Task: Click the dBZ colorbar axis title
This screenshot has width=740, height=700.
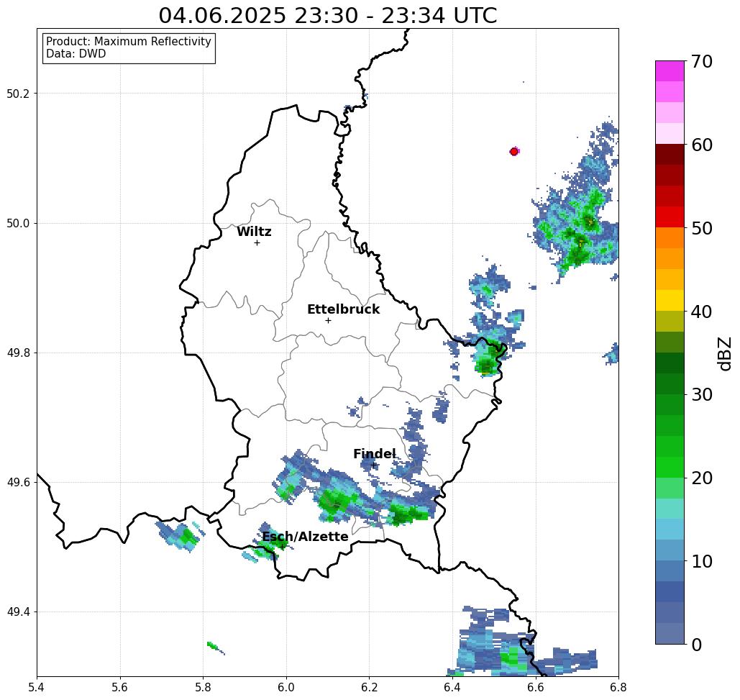Action: point(724,354)
